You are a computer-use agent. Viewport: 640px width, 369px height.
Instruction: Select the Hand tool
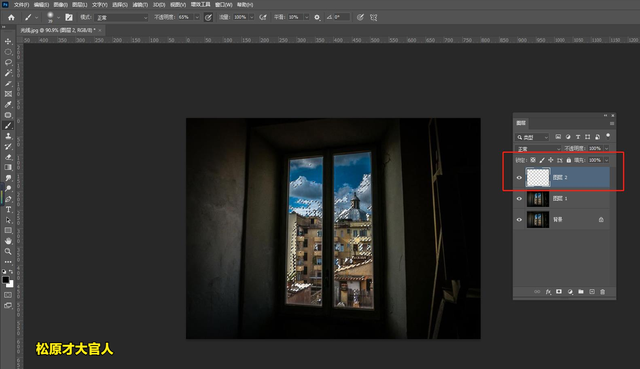8,241
